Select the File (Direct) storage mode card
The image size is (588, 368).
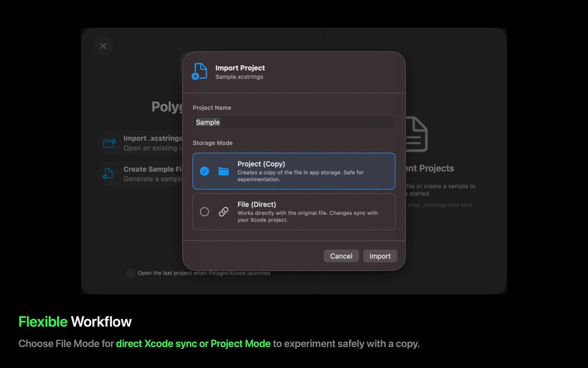point(293,211)
